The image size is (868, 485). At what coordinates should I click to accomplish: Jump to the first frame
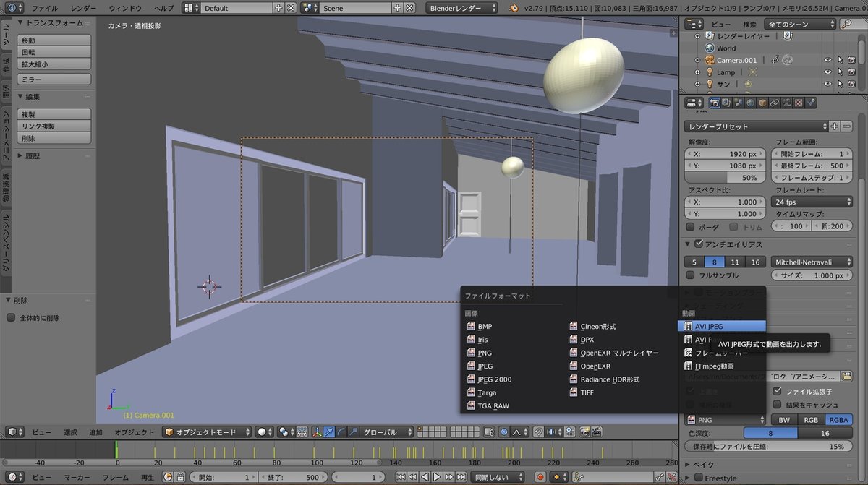tap(401, 478)
